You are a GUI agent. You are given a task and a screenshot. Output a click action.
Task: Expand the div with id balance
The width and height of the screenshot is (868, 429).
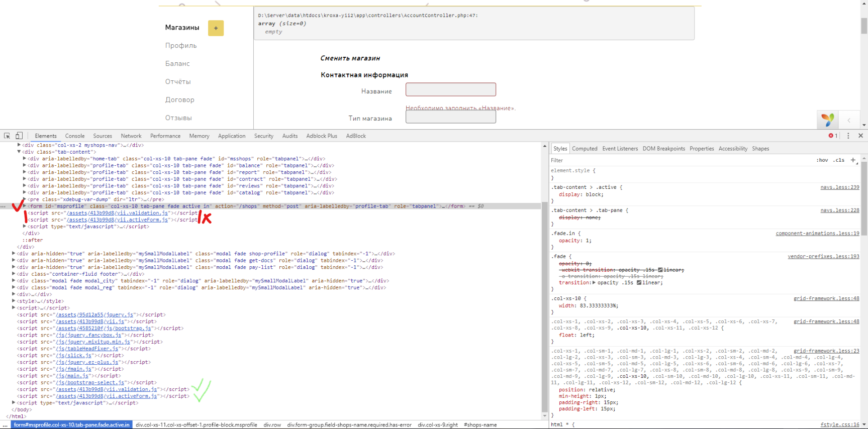pyautogui.click(x=24, y=165)
